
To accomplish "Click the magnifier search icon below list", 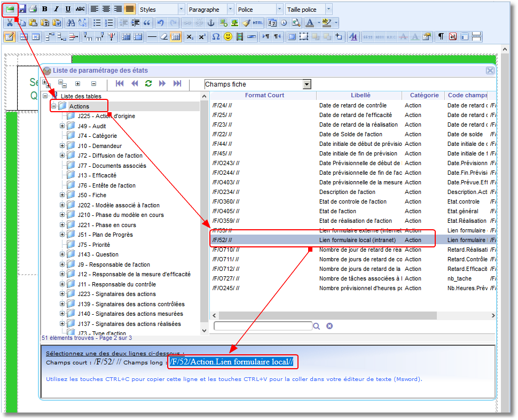I will click(x=316, y=326).
